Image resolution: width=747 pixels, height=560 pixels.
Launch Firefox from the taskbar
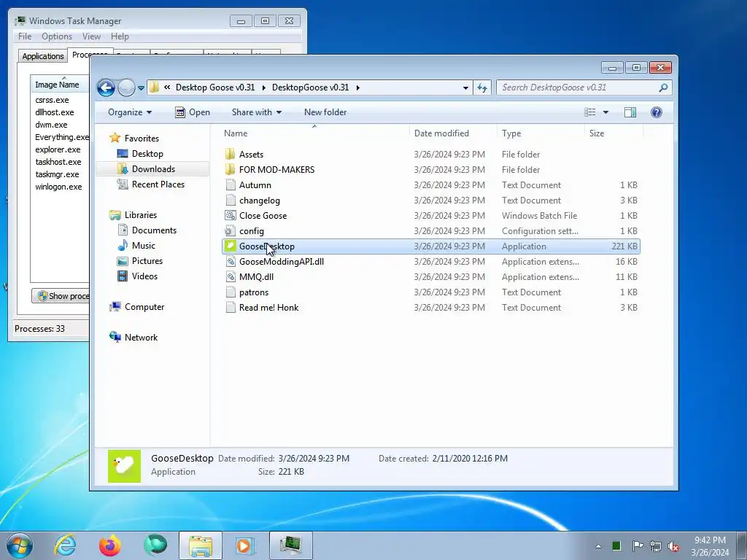click(x=110, y=545)
